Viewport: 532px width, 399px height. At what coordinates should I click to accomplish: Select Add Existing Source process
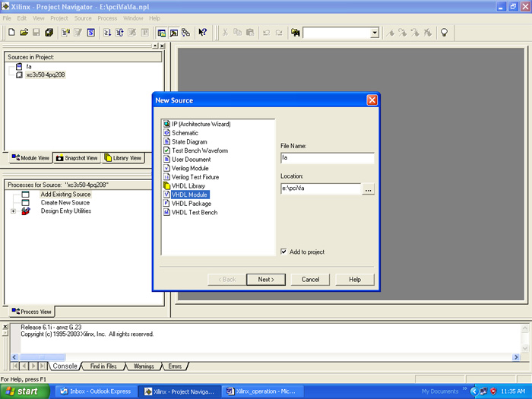(65, 194)
